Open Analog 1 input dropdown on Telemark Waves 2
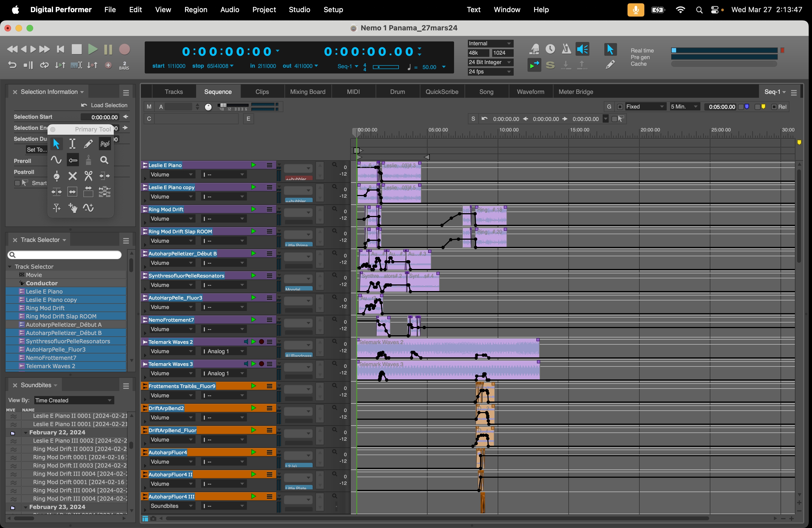Image resolution: width=812 pixels, height=528 pixels. 224,351
